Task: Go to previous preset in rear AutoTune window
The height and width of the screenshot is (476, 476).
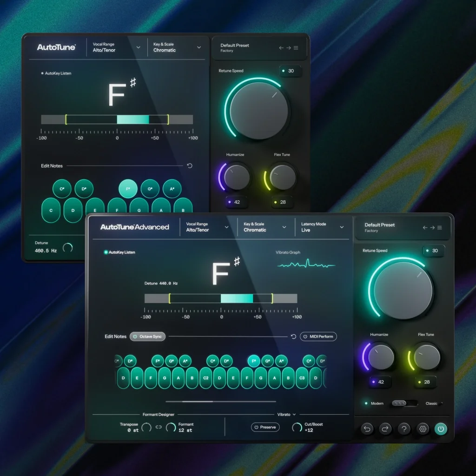Action: pos(281,48)
